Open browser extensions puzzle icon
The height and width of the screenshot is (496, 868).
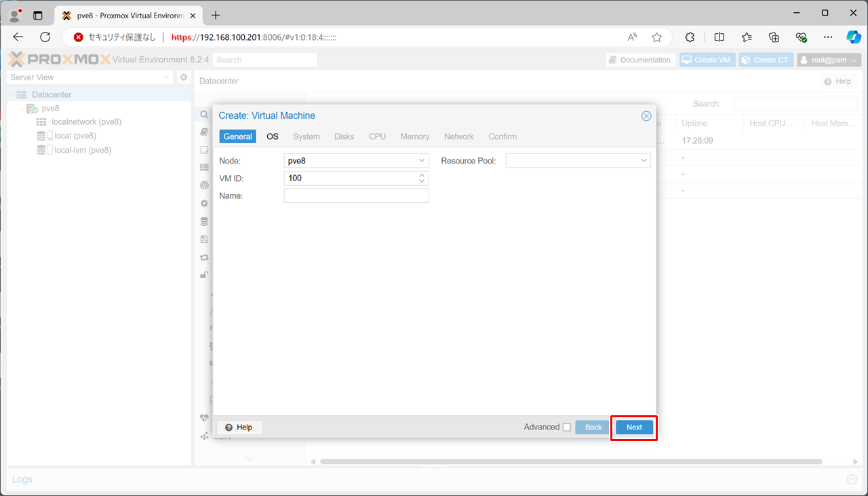click(690, 37)
